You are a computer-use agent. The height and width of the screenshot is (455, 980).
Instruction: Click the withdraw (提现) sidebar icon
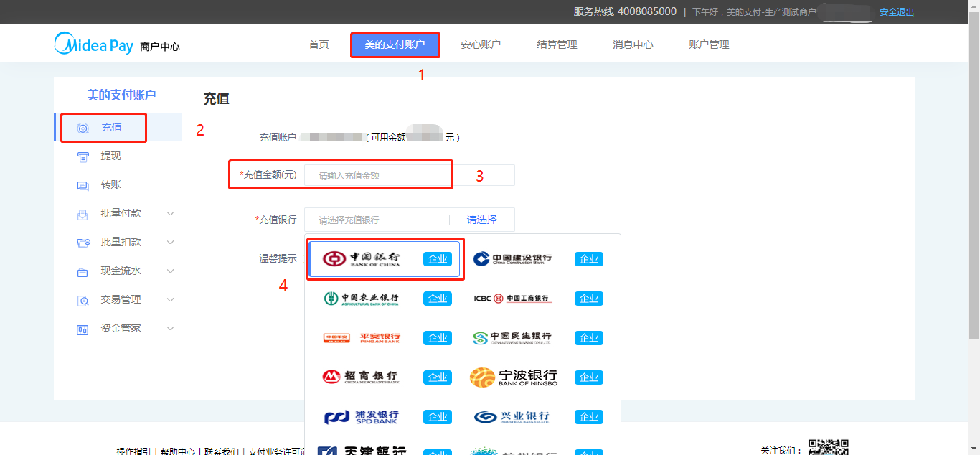click(x=83, y=156)
